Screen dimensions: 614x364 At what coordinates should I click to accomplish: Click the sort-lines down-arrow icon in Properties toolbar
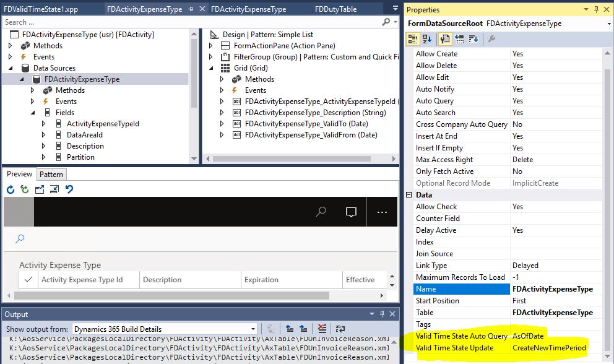click(x=473, y=39)
